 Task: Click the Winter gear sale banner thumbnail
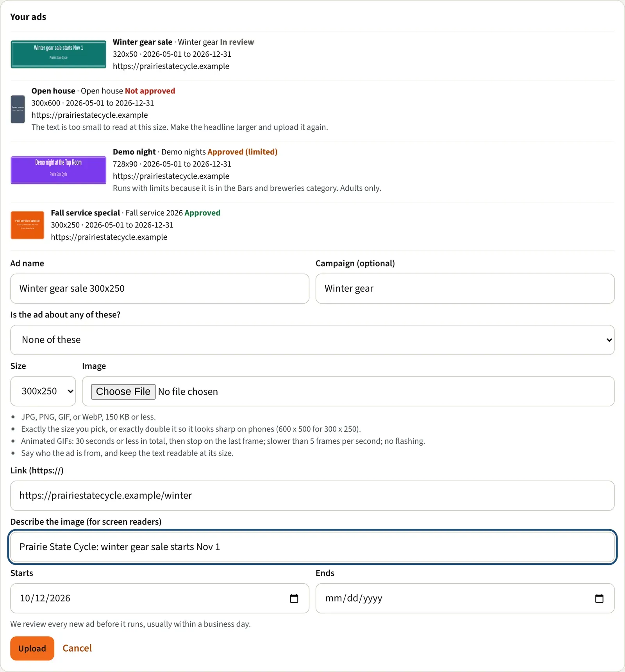tap(59, 54)
